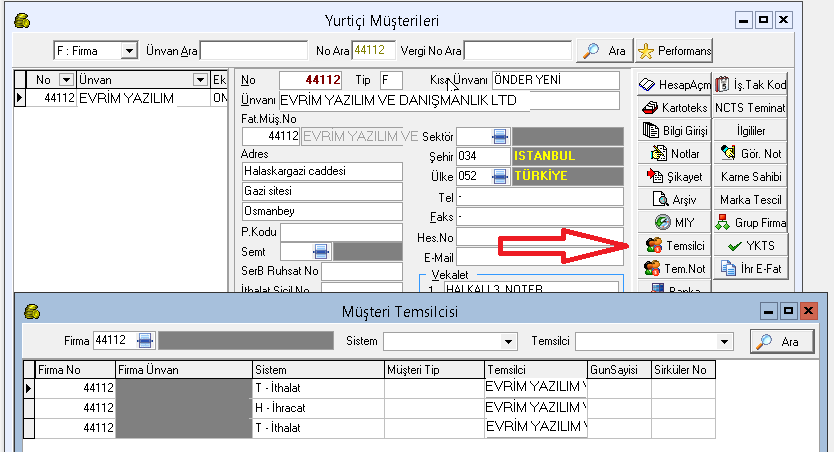Click the Kısa Ünvanı field

tap(556, 80)
